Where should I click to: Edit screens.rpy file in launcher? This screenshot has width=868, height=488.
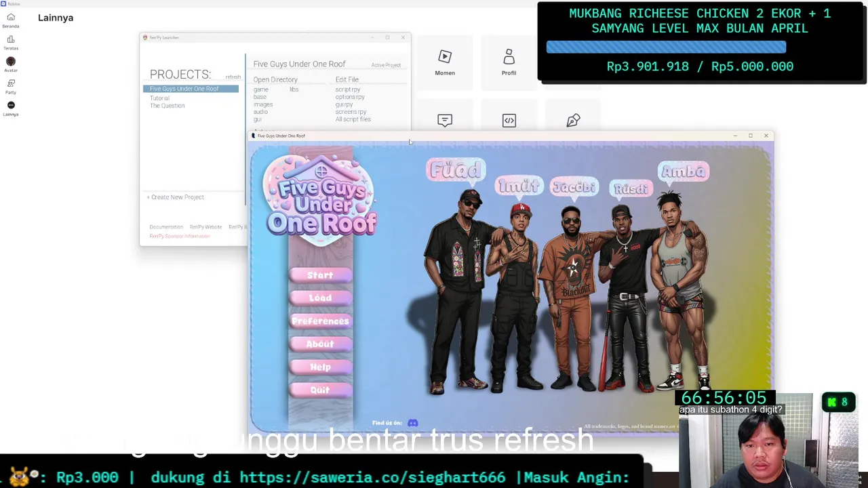[x=351, y=112]
